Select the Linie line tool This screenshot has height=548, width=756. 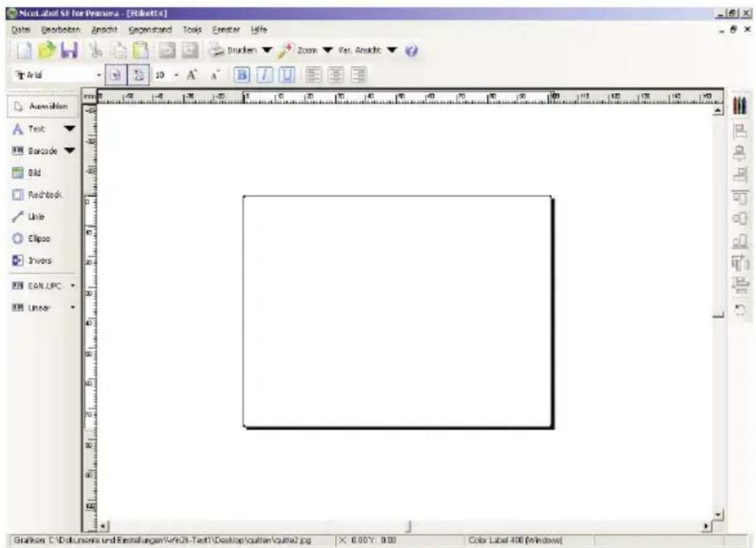28,217
